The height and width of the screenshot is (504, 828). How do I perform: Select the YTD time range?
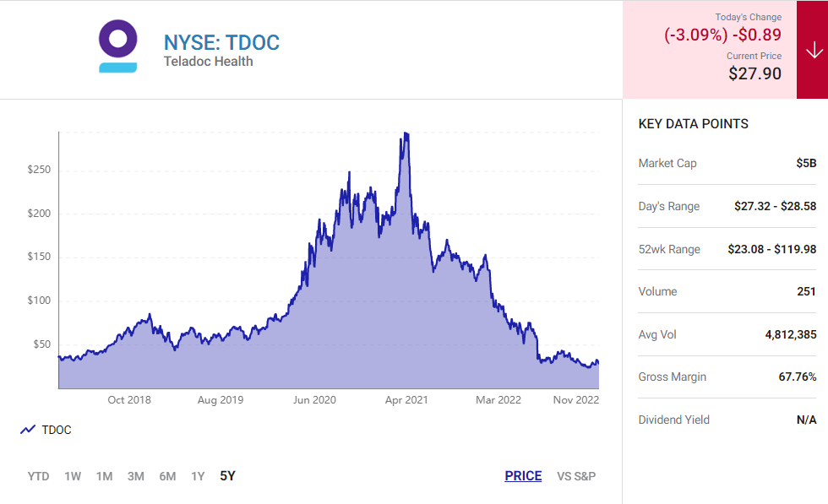point(38,476)
